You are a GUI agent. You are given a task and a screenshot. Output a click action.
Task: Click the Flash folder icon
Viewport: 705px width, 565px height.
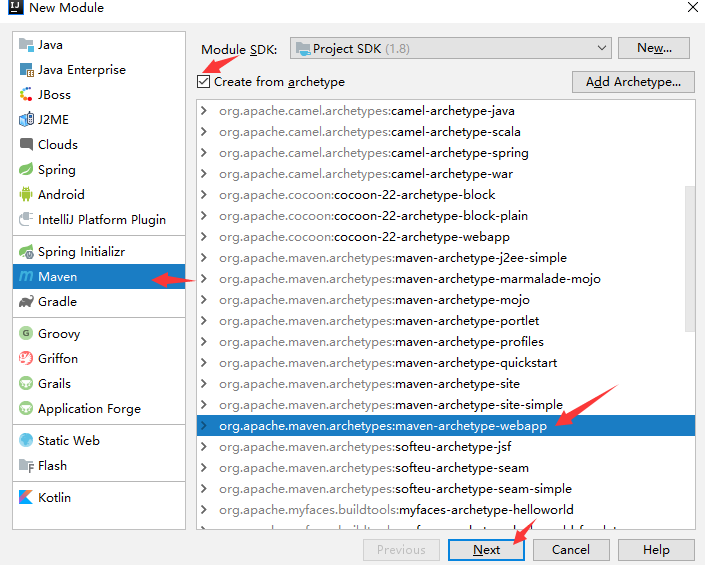(26, 466)
